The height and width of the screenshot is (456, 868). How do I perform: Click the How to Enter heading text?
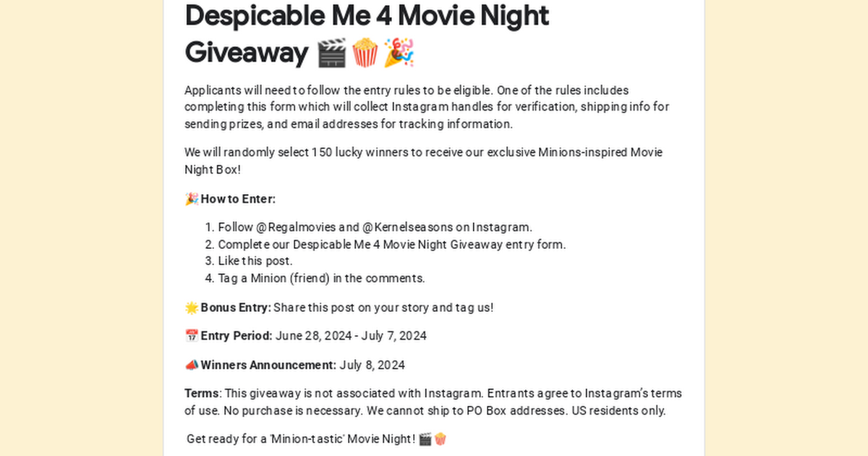238,199
